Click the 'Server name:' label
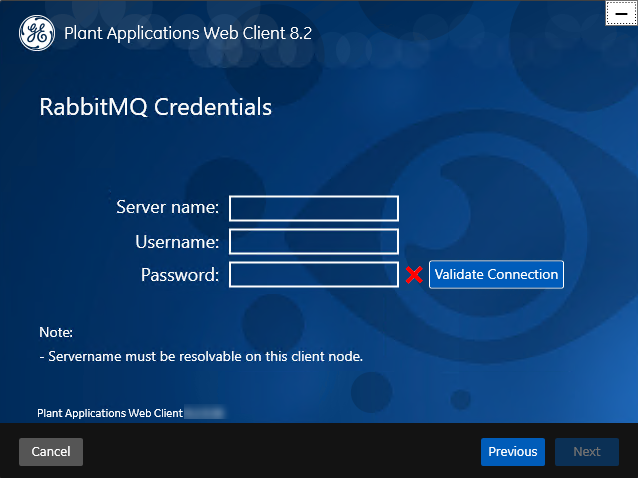The height and width of the screenshot is (478, 638). (168, 207)
